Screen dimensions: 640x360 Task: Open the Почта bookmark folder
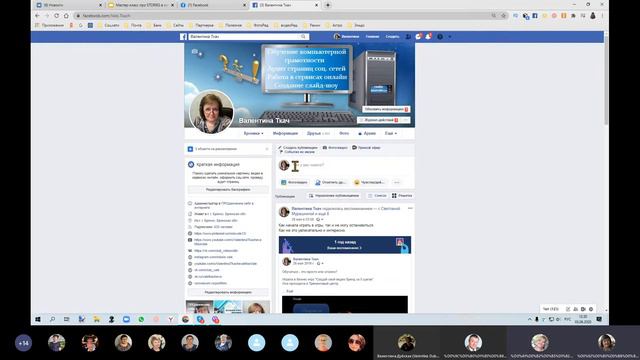(133, 25)
